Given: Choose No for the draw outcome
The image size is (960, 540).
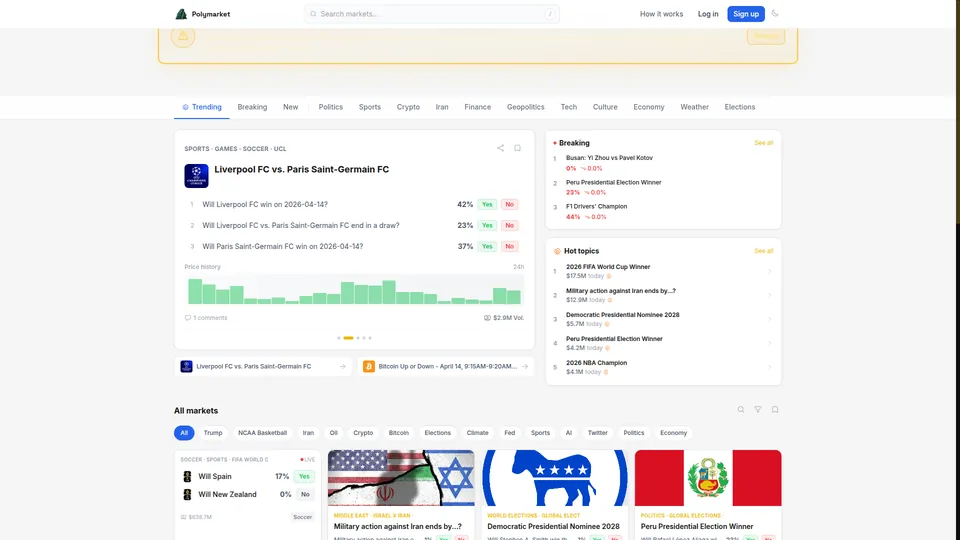Looking at the screenshot, I should pos(509,225).
